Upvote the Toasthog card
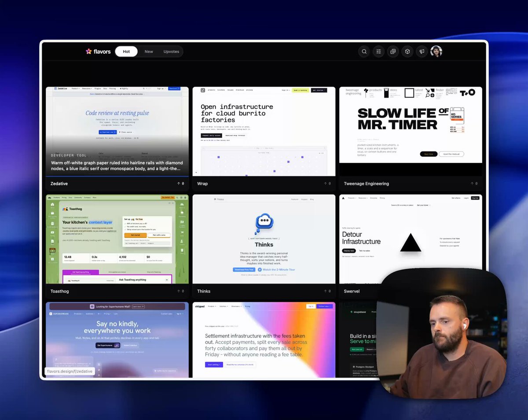The width and height of the screenshot is (528, 420). point(180,291)
